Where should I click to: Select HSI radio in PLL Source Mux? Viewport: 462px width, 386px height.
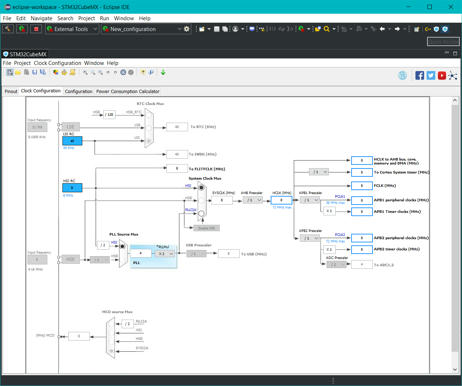pos(122,246)
